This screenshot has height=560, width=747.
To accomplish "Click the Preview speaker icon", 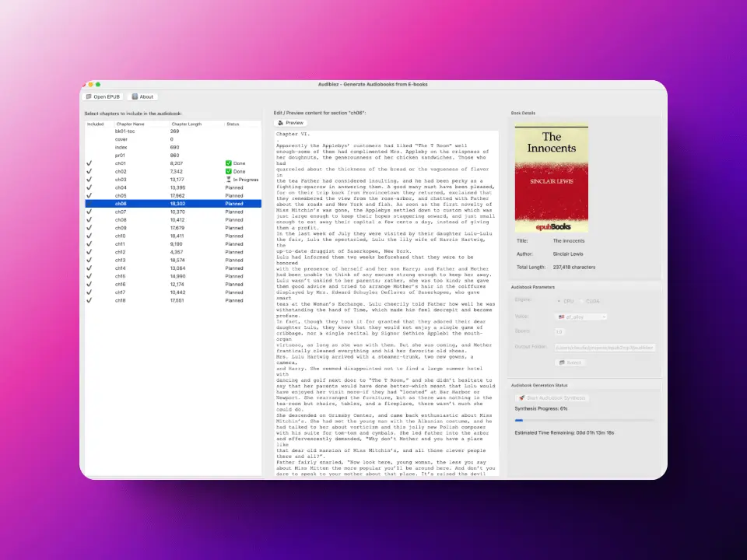I will tap(281, 123).
